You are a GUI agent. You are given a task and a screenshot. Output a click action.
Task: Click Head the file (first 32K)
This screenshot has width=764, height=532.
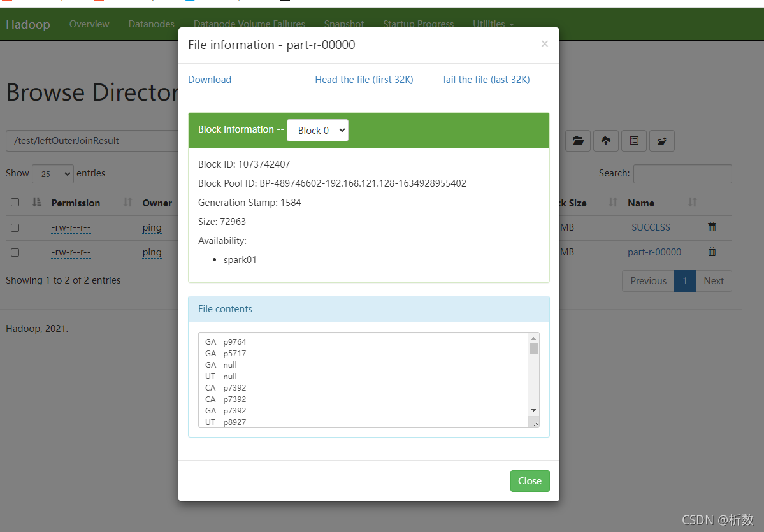(x=364, y=80)
